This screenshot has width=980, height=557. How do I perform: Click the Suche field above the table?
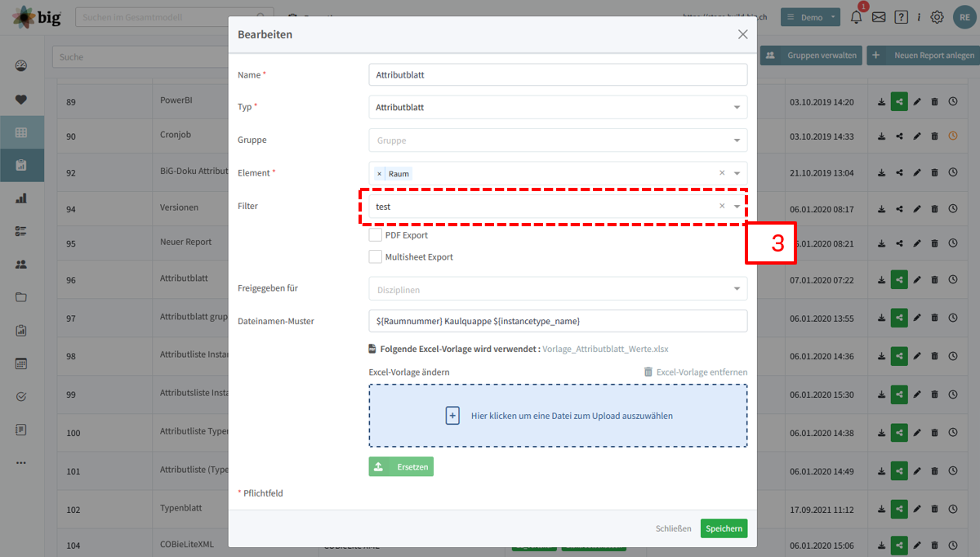pyautogui.click(x=140, y=57)
